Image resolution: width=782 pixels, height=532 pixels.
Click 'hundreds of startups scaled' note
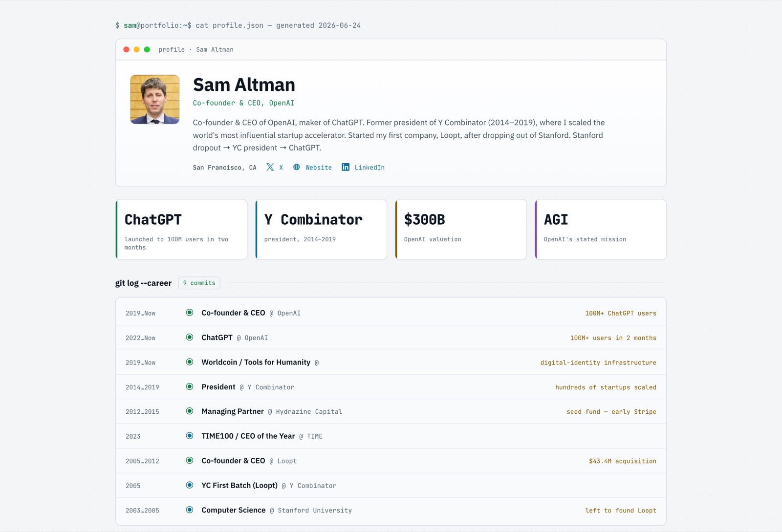606,387
